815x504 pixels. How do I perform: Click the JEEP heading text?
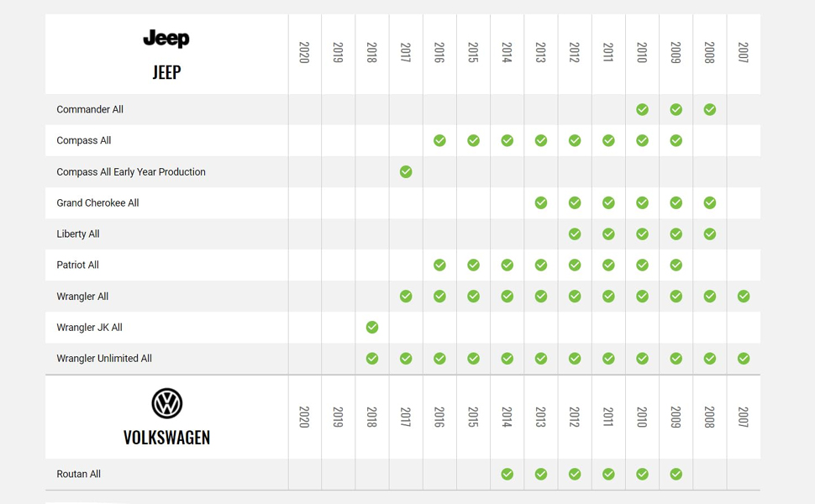pyautogui.click(x=166, y=72)
